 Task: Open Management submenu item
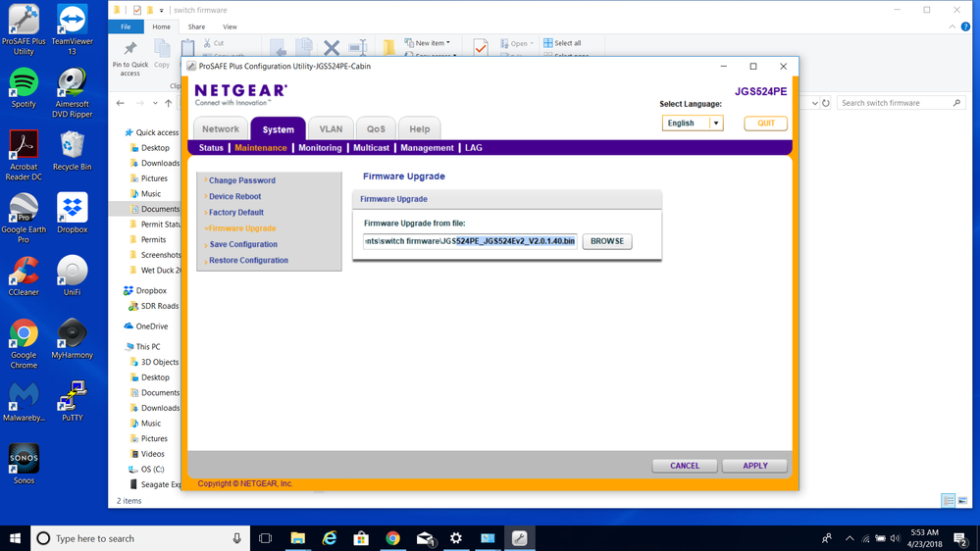pos(427,148)
